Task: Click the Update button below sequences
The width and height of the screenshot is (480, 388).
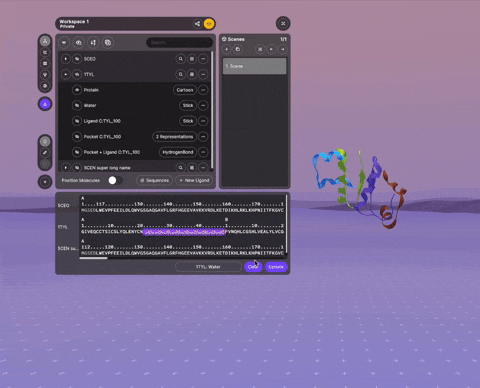Action: 276,267
